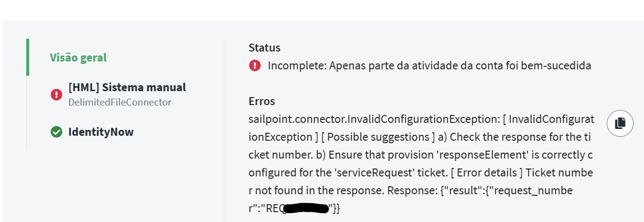Click the green check icon beside IdentityNow
Viewport: 644px width, 222px height.
point(56,132)
